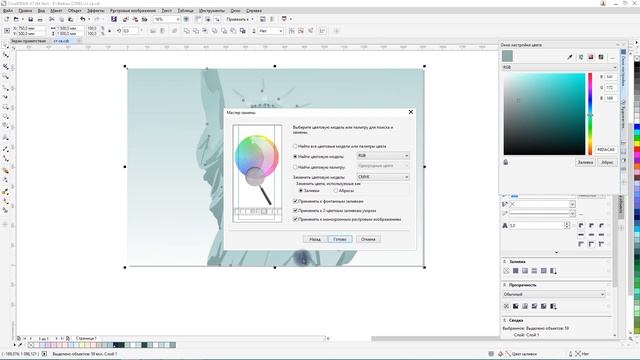This screenshot has width=640, height=360.
Task: Click the Назад button
Action: pyautogui.click(x=315, y=239)
